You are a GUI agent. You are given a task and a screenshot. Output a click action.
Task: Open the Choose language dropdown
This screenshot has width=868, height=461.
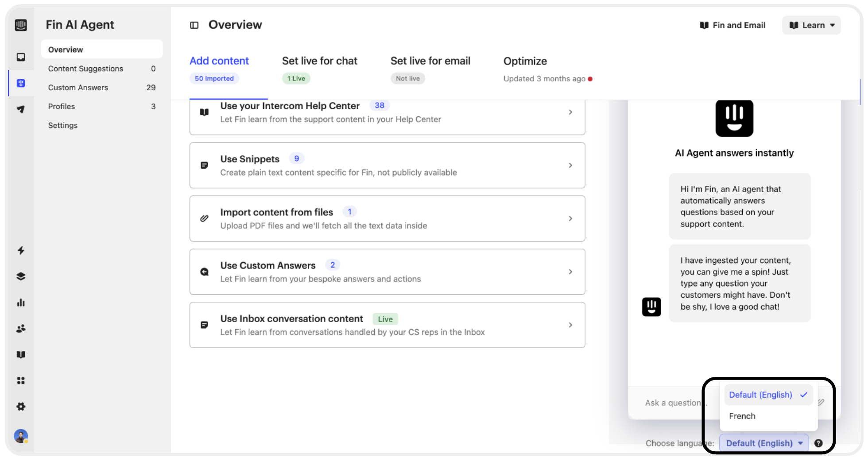click(764, 443)
